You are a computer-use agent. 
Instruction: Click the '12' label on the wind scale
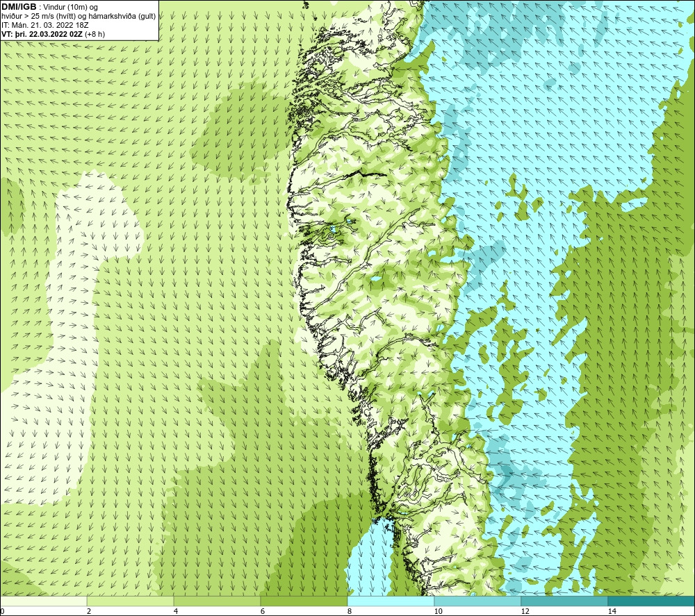pyautogui.click(x=525, y=611)
